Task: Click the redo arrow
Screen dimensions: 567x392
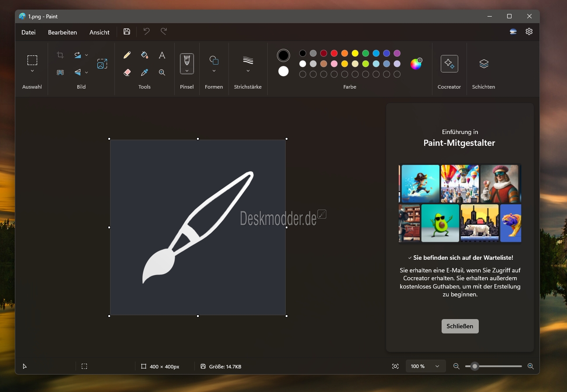Action: 164,31
